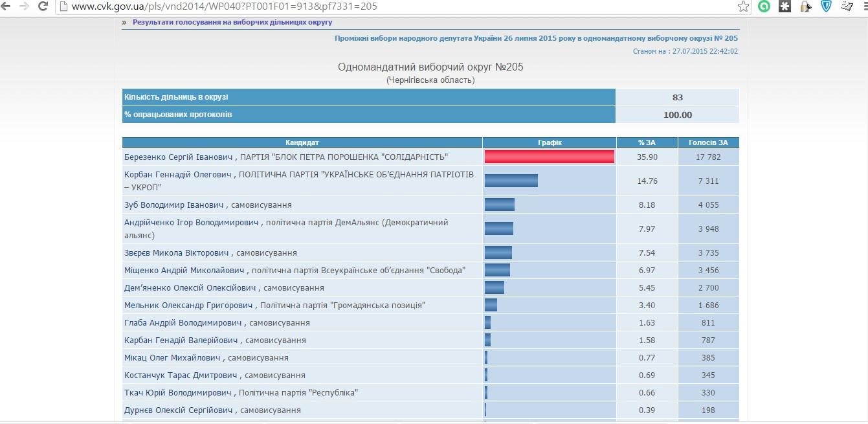Click the page info icon in address bar

pos(63,6)
